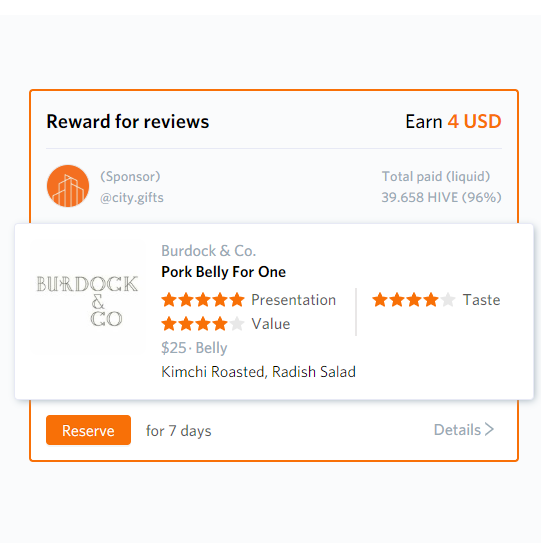Screen dimensions: 543x543
Task: Click the Reserve button
Action: [88, 430]
